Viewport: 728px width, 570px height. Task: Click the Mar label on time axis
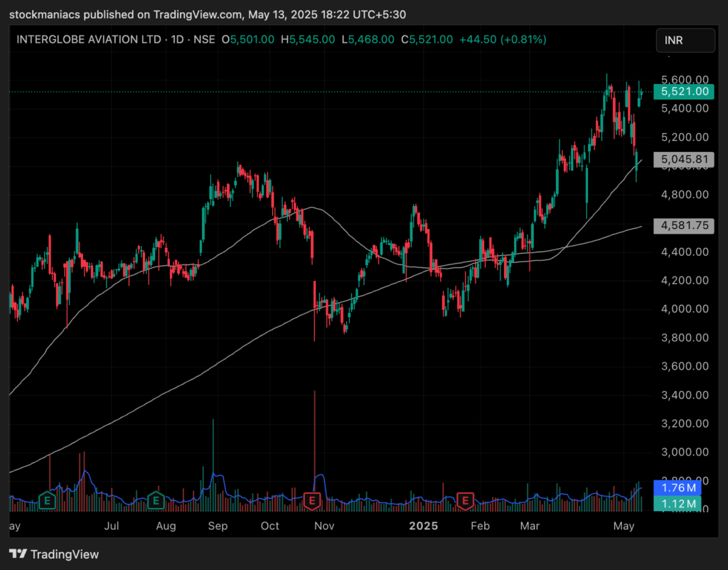tap(530, 526)
